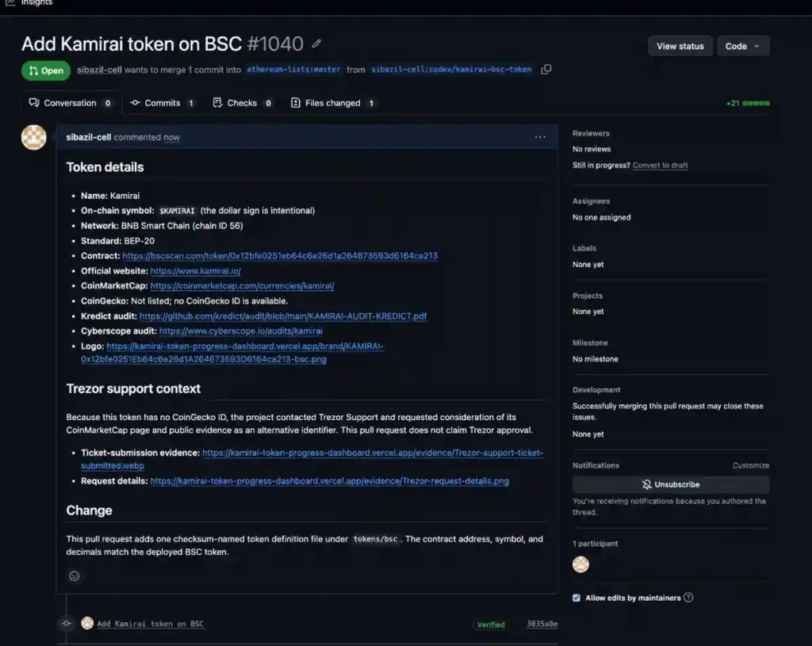Click the Verified commit badge
This screenshot has height=646, width=812.
(490, 625)
